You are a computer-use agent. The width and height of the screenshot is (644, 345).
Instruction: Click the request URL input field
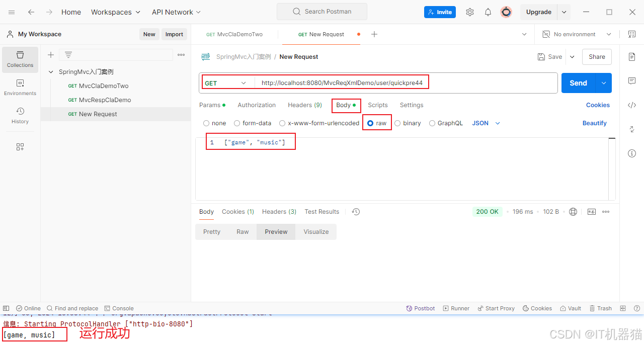(x=406, y=83)
